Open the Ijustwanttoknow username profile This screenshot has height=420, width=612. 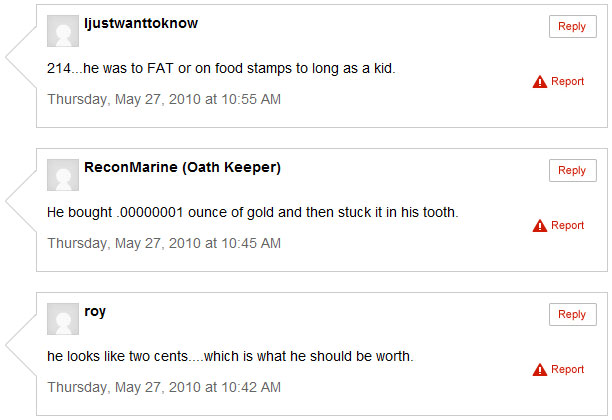pos(141,23)
